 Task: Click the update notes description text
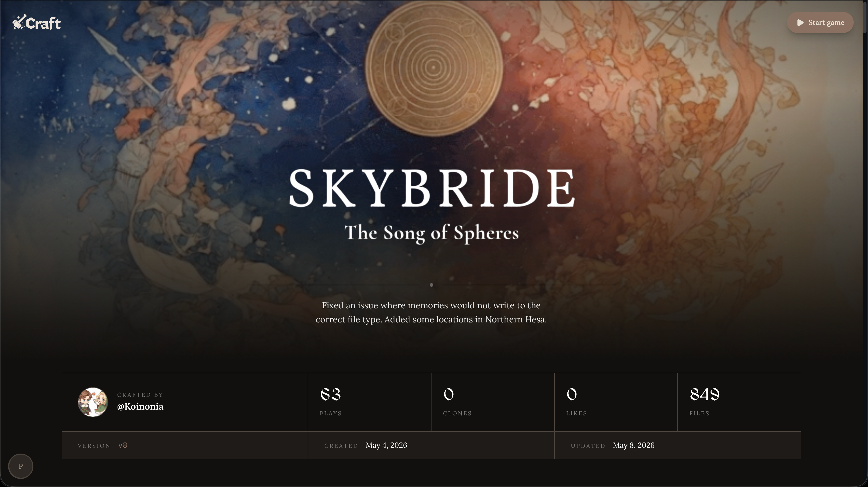coord(431,312)
